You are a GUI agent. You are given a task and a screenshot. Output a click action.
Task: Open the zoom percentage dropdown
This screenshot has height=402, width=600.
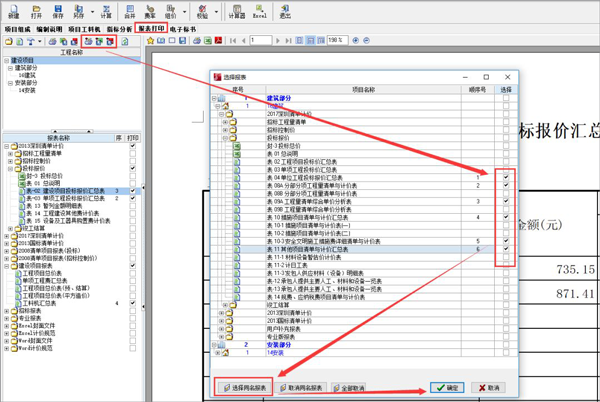click(346, 41)
